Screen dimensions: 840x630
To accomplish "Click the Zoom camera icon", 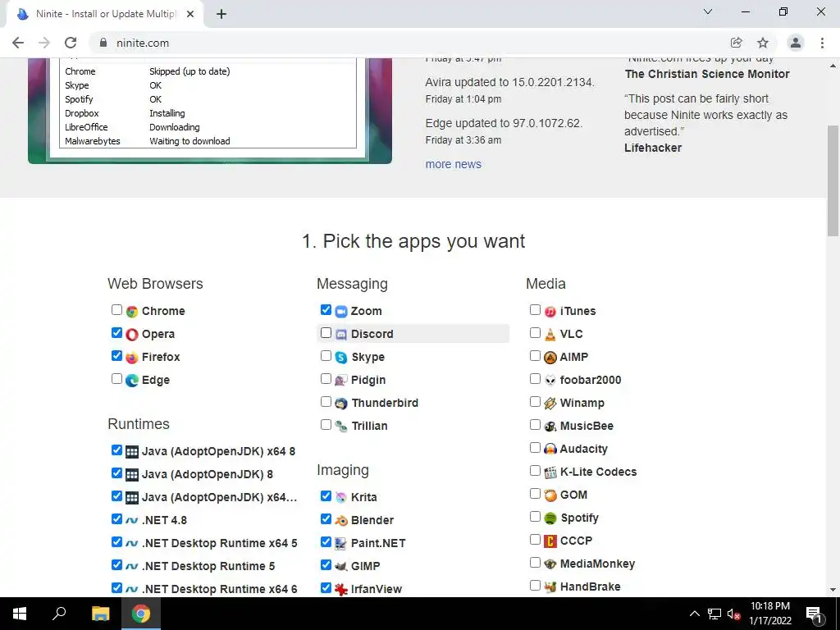I will [341, 311].
